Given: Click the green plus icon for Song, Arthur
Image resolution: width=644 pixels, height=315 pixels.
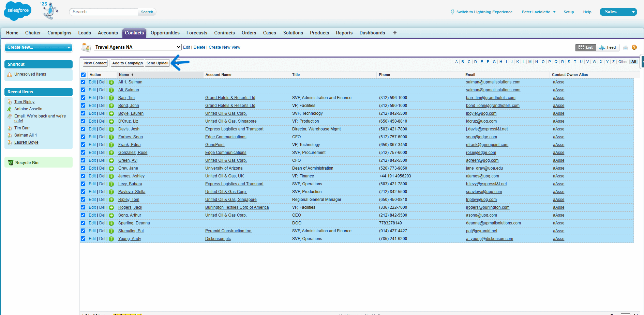Looking at the screenshot, I should click(111, 216).
